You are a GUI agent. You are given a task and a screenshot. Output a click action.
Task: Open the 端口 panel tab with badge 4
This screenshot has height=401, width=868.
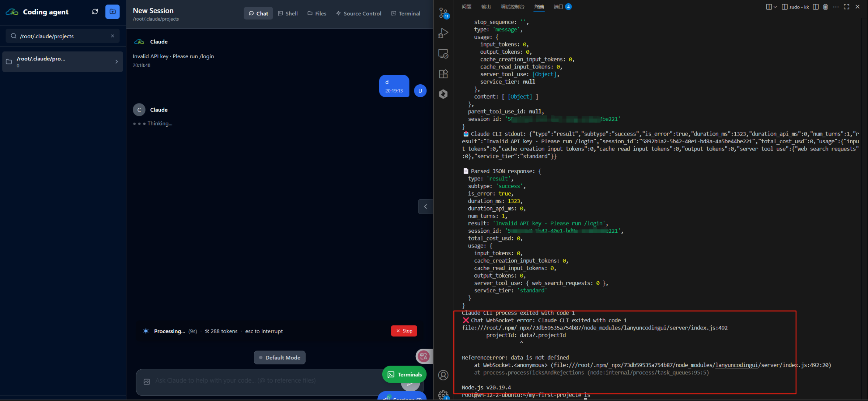click(x=562, y=7)
